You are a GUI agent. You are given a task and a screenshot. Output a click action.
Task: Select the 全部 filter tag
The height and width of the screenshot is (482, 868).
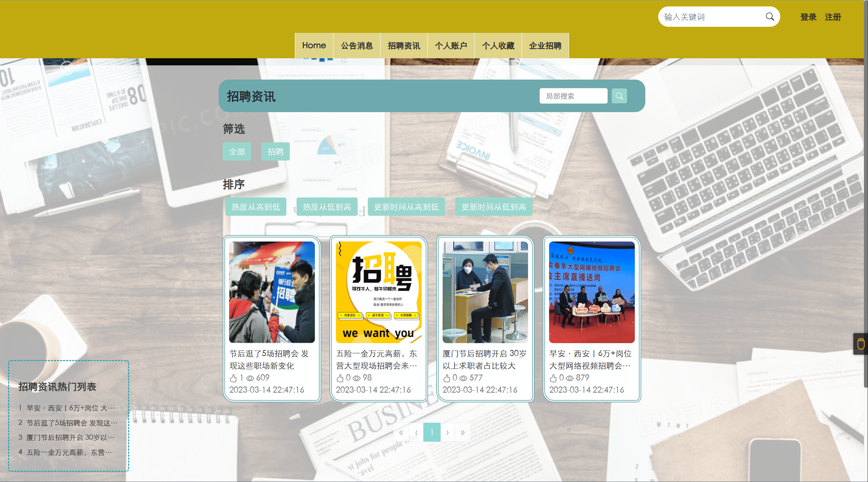click(x=237, y=152)
